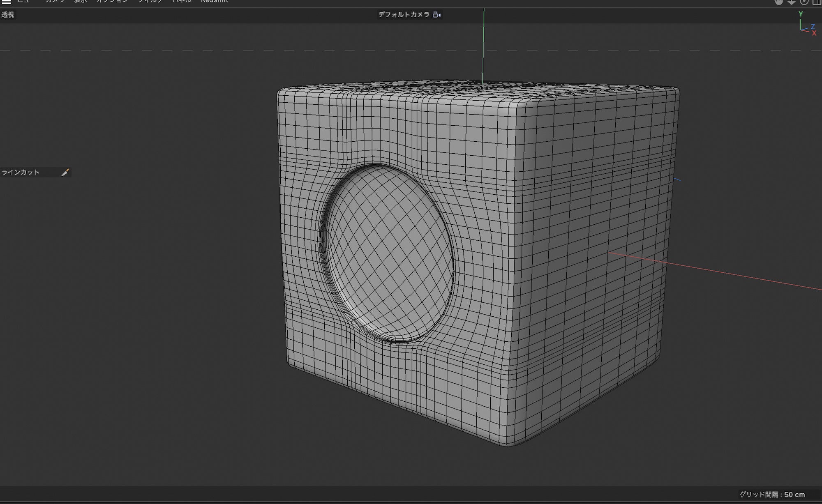Click the camera icon beside デフォルトカメラ
This screenshot has width=822, height=504.
click(436, 15)
